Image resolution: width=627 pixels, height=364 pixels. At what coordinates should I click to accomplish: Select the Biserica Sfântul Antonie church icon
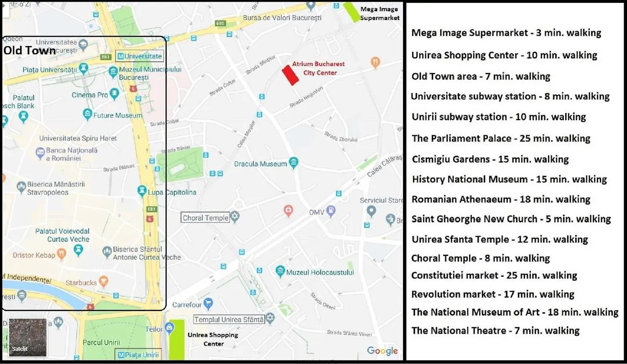107,252
